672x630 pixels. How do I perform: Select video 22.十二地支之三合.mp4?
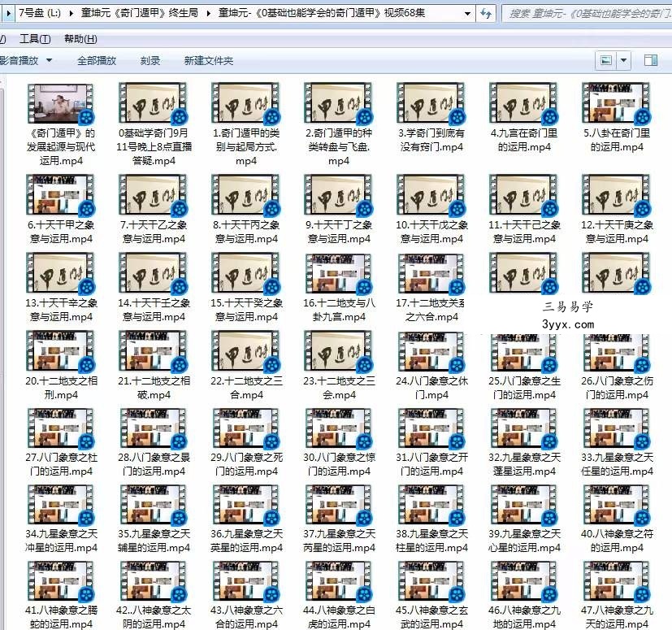coord(246,365)
